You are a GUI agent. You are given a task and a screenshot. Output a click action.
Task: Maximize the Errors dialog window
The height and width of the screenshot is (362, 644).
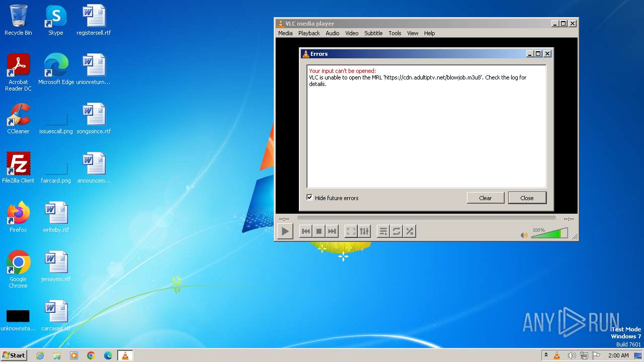click(538, 54)
